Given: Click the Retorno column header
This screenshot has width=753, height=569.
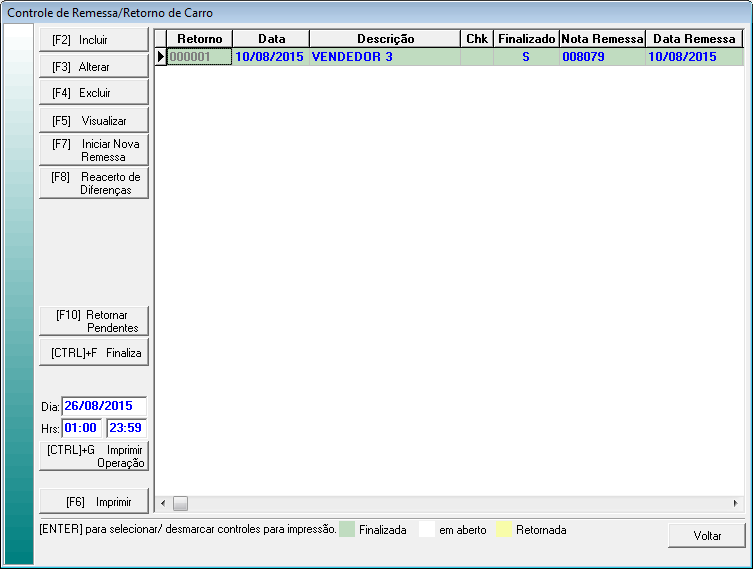Looking at the screenshot, I should point(199,38).
